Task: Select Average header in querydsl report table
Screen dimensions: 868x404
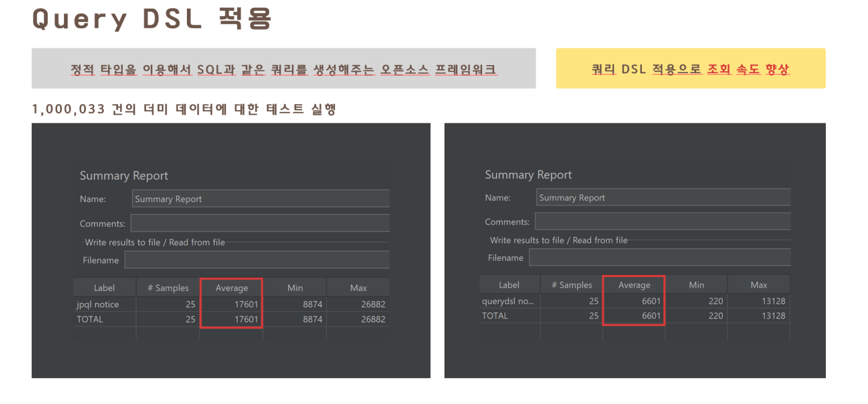Action: [x=634, y=285]
